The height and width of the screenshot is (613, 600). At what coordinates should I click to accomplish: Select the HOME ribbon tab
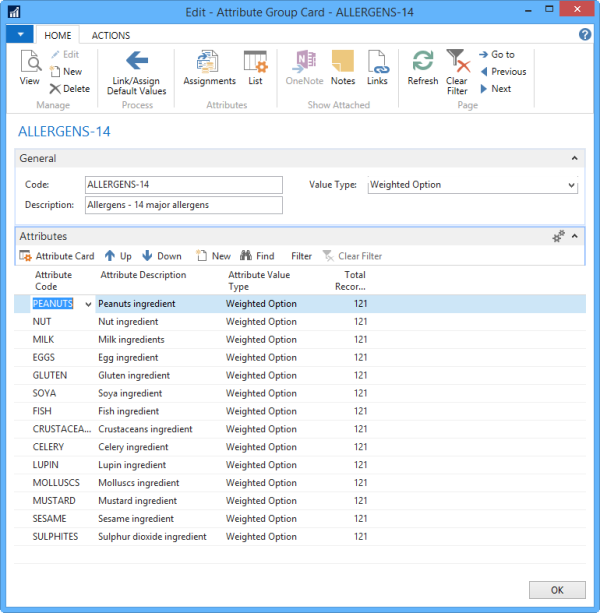(57, 35)
